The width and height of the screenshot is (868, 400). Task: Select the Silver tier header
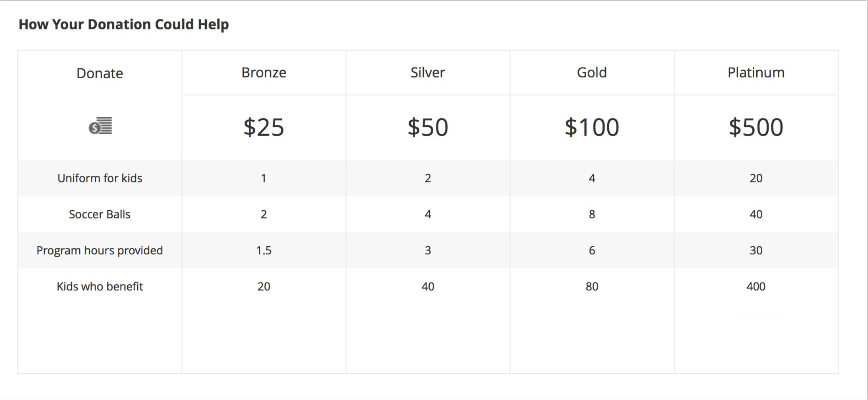[x=428, y=73]
